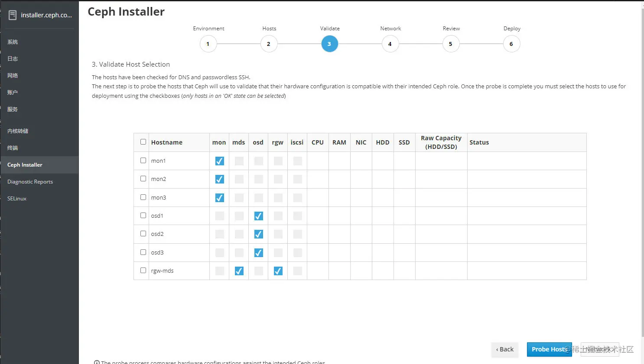Toggle the mds role checkbox for rgw-mds

click(x=239, y=271)
